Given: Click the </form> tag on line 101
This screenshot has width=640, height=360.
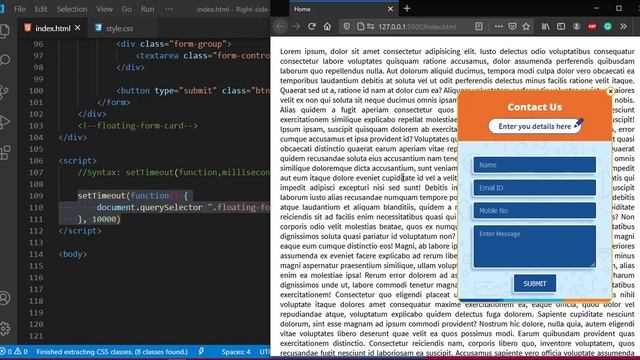Looking at the screenshot, I should 113,102.
